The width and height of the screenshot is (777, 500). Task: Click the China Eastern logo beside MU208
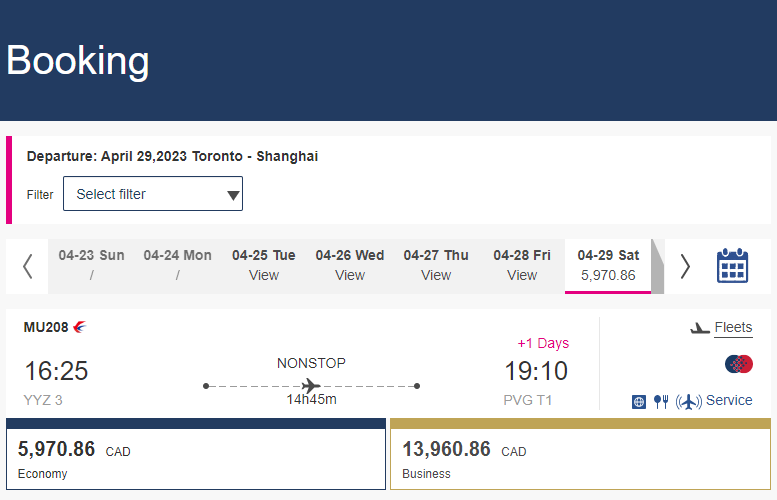[80, 327]
